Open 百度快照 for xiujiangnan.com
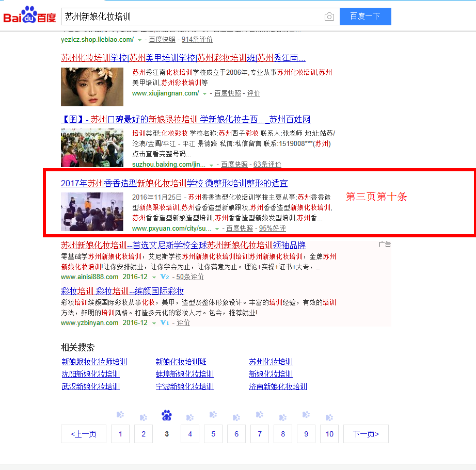The height and width of the screenshot is (470, 476). 228,93
